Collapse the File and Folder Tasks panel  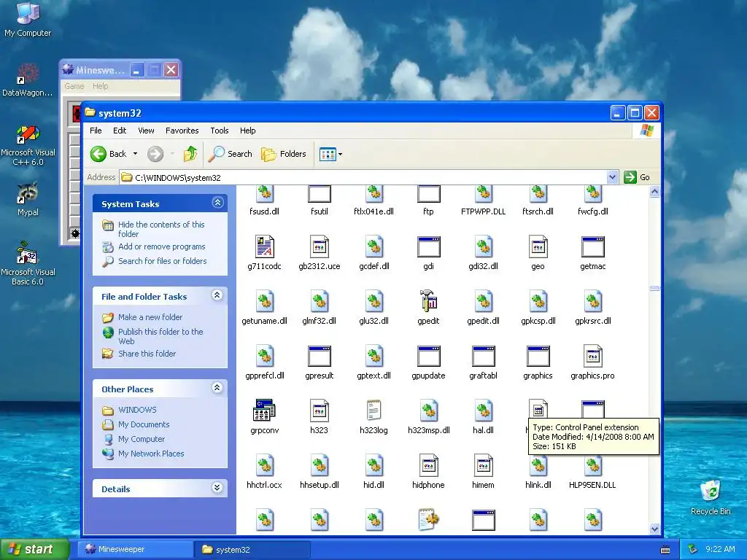(x=217, y=295)
